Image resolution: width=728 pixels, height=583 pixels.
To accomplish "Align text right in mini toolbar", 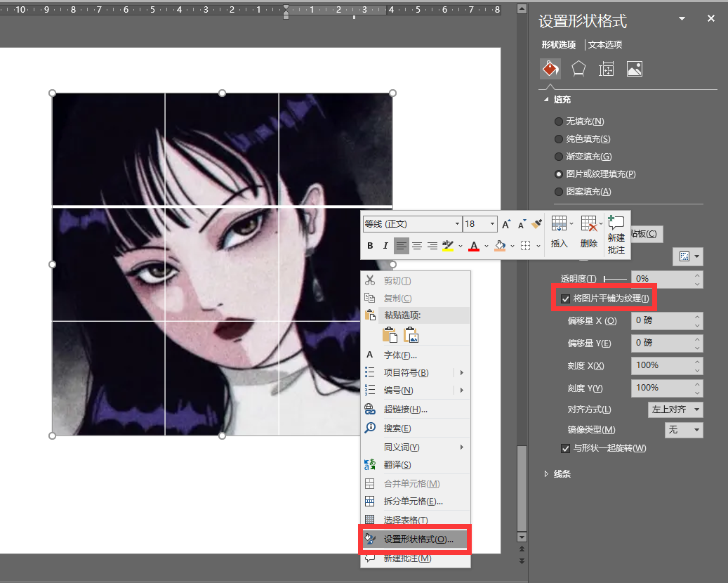I will click(x=432, y=246).
